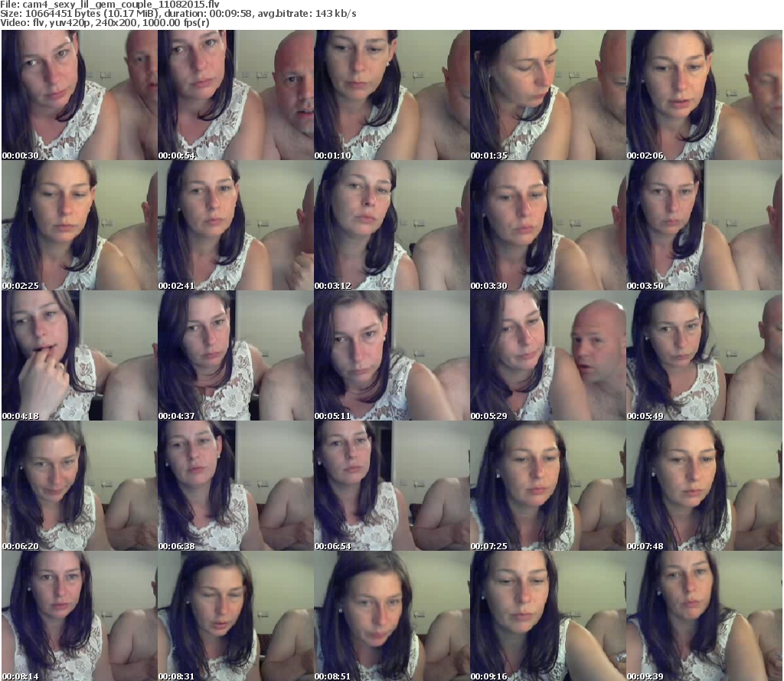Screen dimensions: 784x681
Task: Choose the thumbnail stamped 00:06:38
Action: [236, 486]
